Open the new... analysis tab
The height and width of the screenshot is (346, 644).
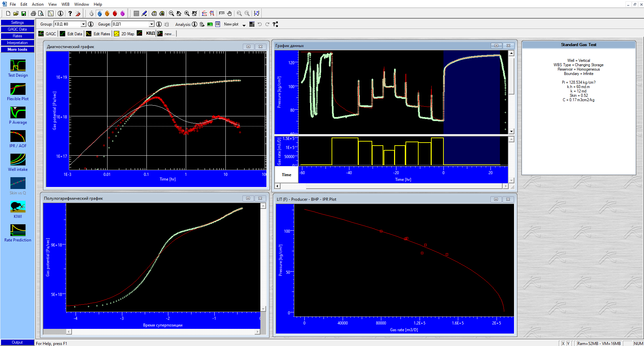tap(166, 34)
